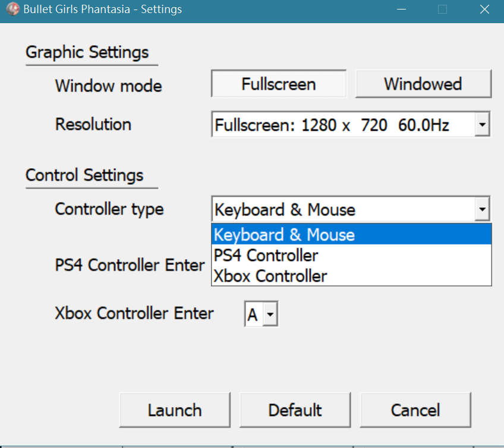
Task: Click the window title text in the title bar
Action: 102,10
